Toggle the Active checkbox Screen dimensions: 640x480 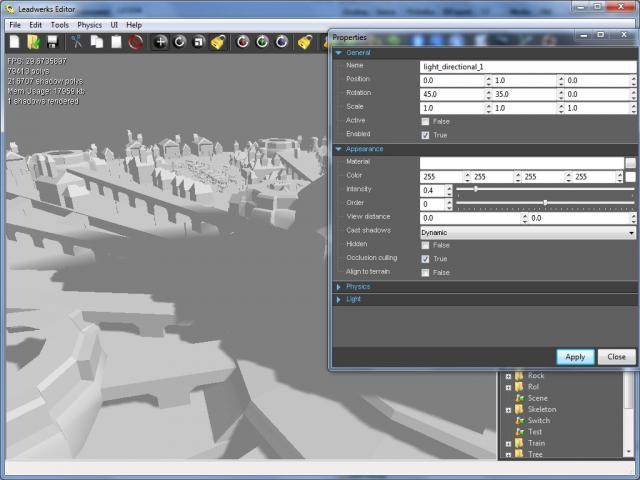(426, 121)
